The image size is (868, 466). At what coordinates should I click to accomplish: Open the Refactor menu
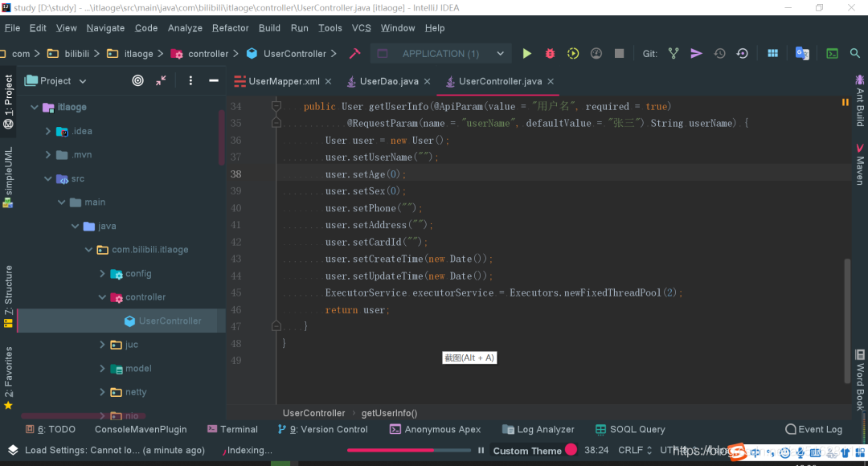(231, 28)
